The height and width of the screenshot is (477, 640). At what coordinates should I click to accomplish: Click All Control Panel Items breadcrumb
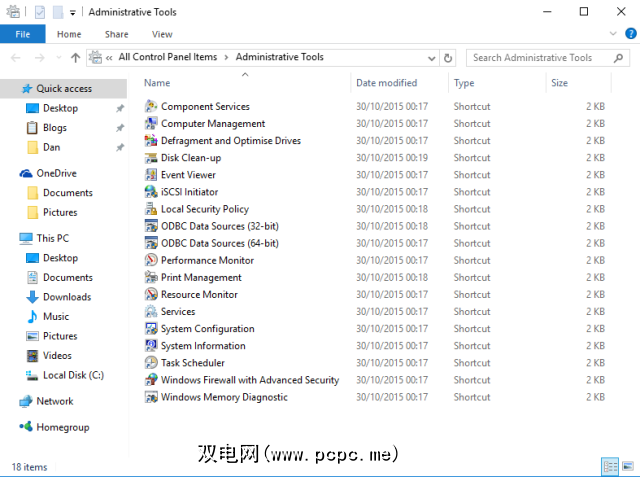pyautogui.click(x=168, y=57)
